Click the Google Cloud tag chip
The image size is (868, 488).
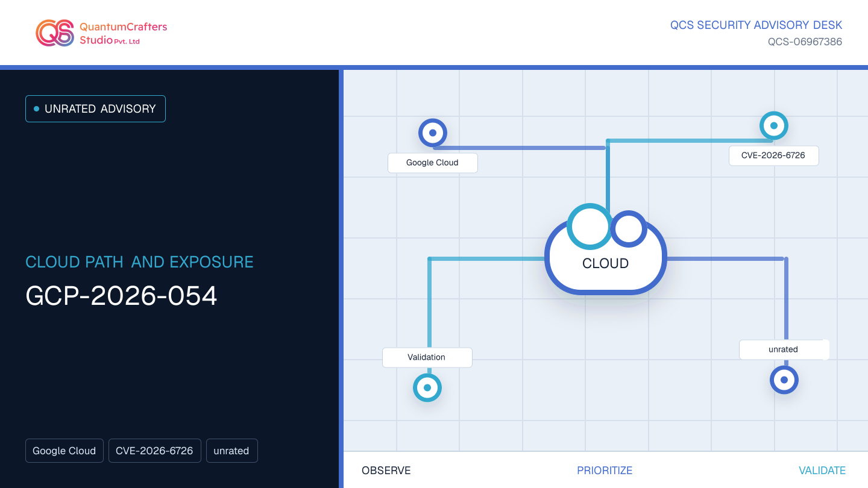point(64,451)
